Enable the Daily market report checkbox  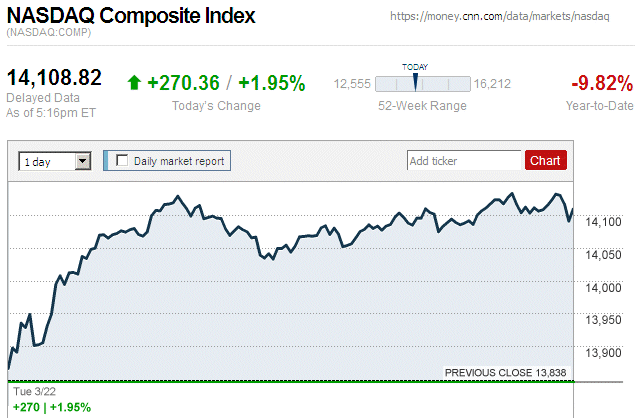coord(123,160)
